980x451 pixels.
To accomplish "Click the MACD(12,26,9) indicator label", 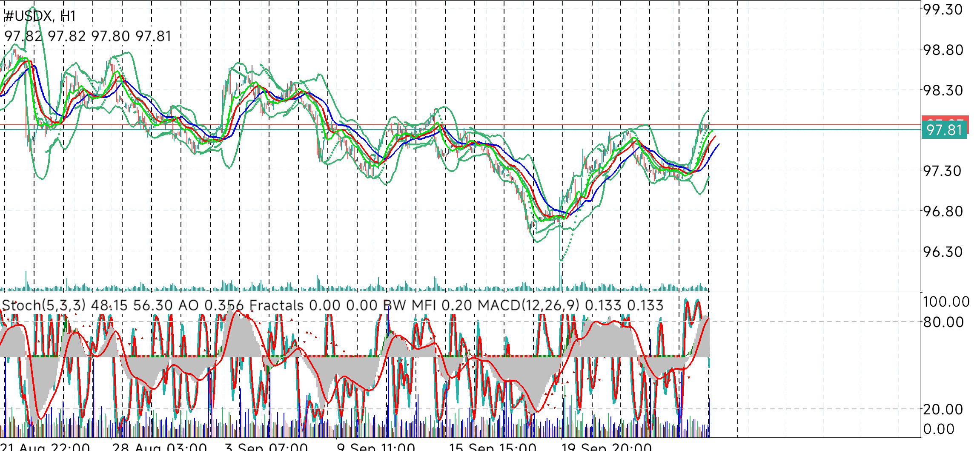I will [529, 305].
